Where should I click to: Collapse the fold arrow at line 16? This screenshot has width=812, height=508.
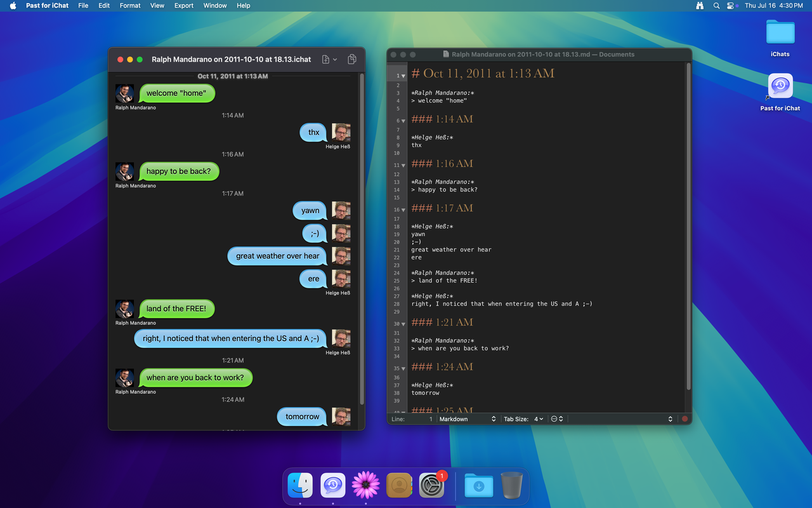coord(403,210)
